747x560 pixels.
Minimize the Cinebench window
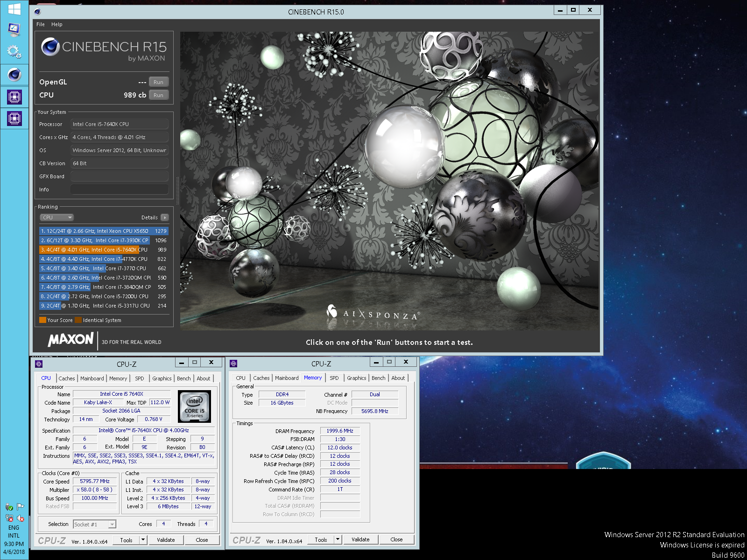[x=560, y=10]
